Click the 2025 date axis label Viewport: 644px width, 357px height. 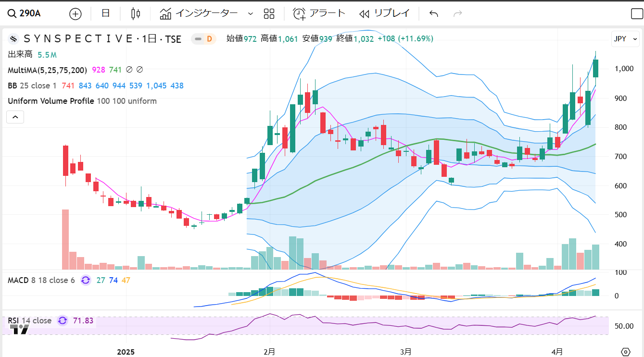[126, 351]
